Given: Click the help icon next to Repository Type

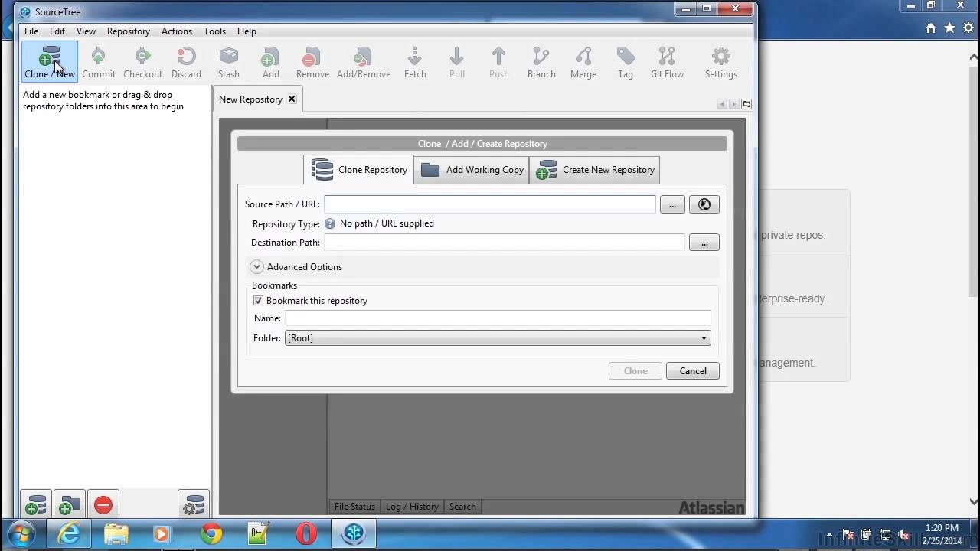Looking at the screenshot, I should click(330, 223).
